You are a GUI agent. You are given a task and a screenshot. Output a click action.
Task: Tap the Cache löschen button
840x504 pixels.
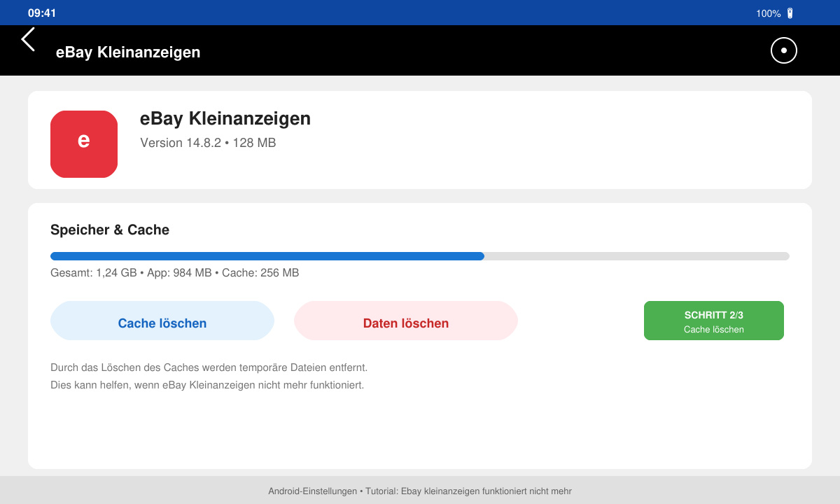tap(162, 321)
